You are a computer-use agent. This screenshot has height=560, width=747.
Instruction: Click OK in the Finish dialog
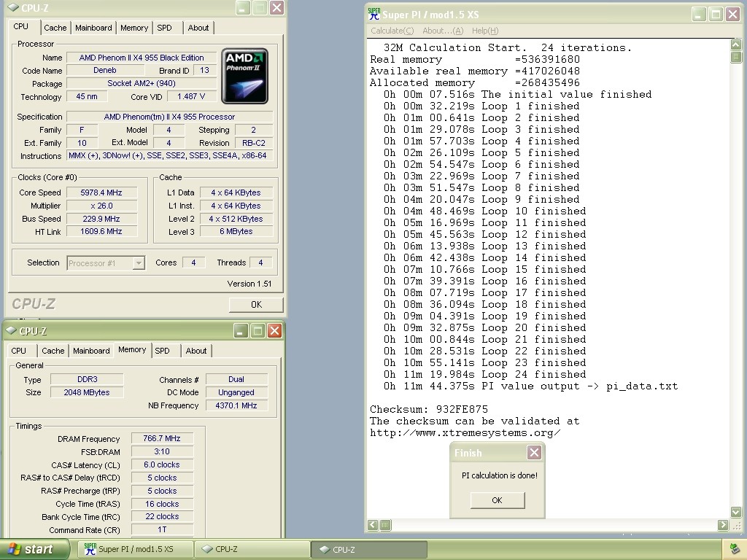pyautogui.click(x=498, y=500)
